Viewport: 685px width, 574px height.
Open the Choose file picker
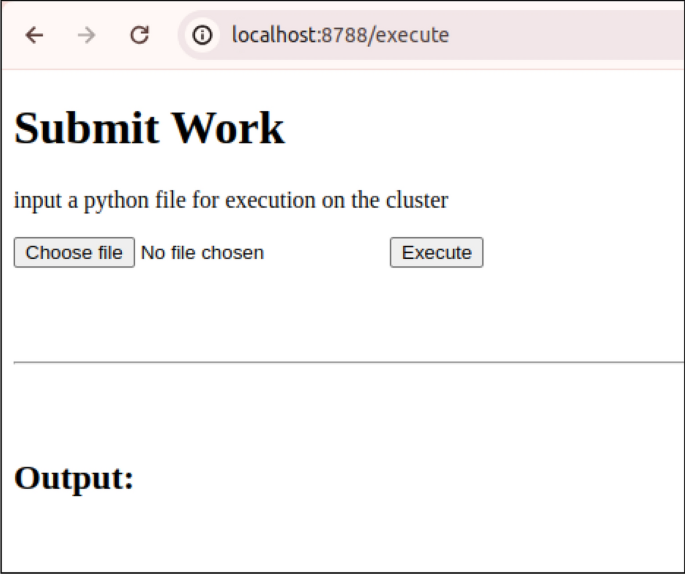(x=74, y=253)
